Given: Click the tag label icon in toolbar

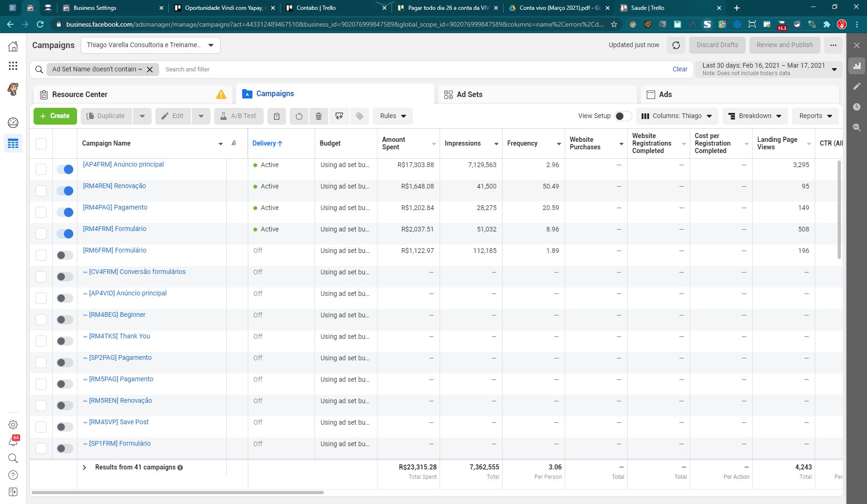Looking at the screenshot, I should [359, 116].
